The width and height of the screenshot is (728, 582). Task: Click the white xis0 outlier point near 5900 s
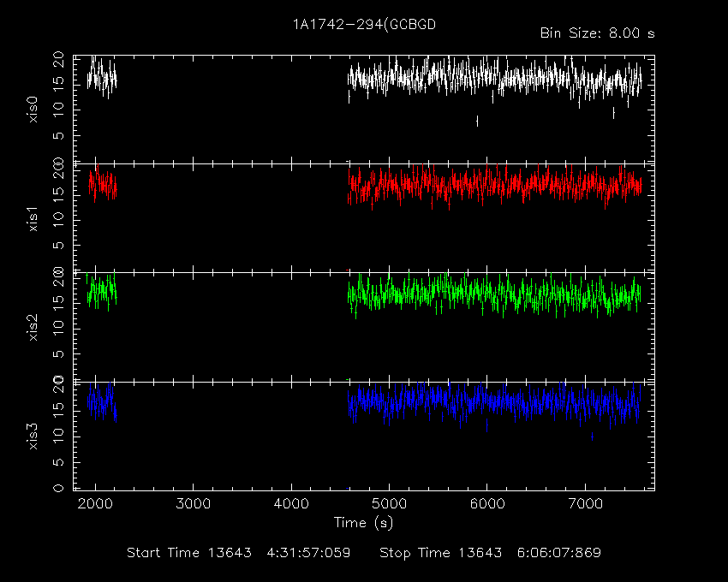click(x=477, y=122)
